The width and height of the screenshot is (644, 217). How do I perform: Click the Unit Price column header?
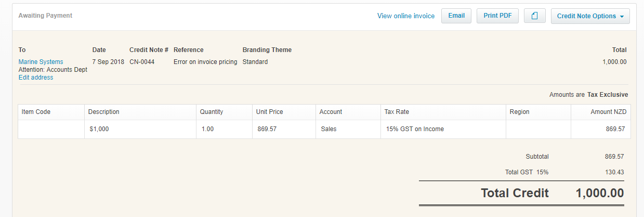(284, 112)
